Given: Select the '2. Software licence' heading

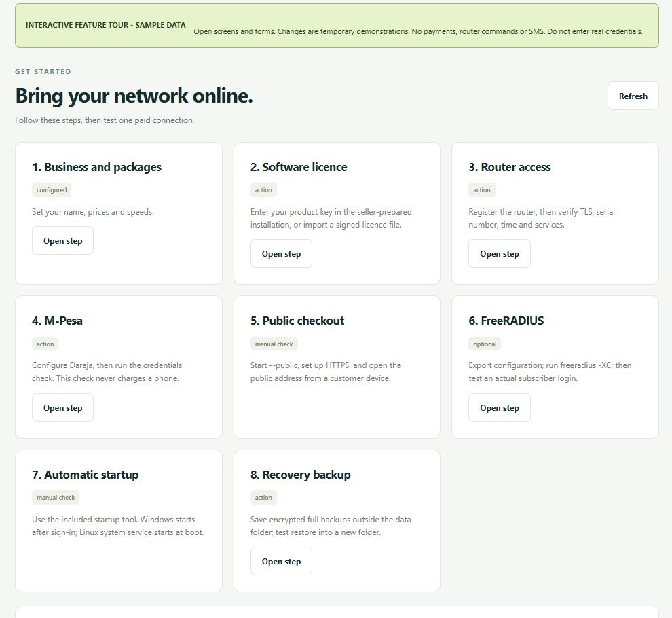Looking at the screenshot, I should click(299, 167).
